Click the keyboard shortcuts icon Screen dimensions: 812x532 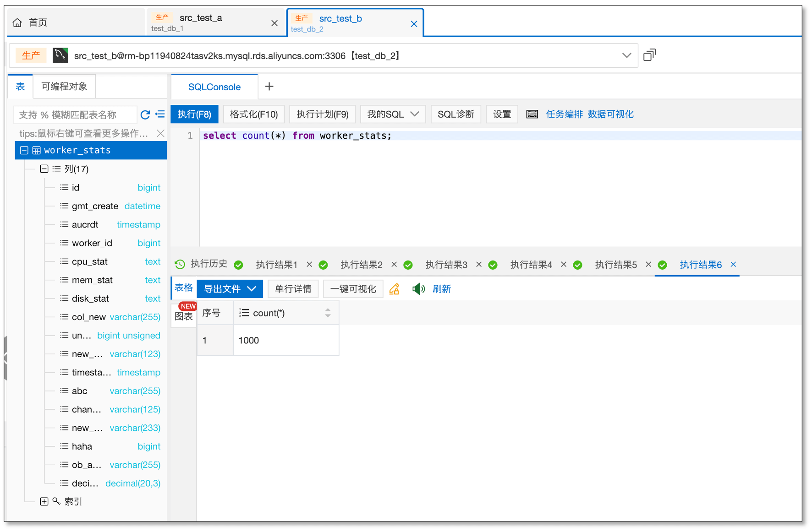532,114
